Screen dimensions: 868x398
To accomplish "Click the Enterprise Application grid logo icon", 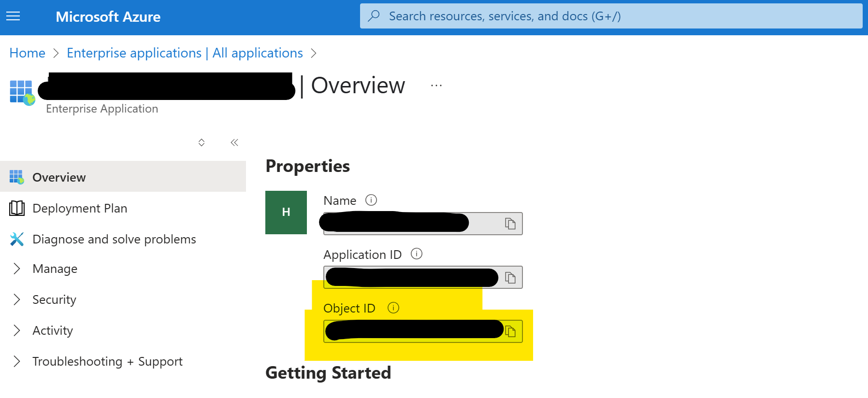I will point(22,93).
